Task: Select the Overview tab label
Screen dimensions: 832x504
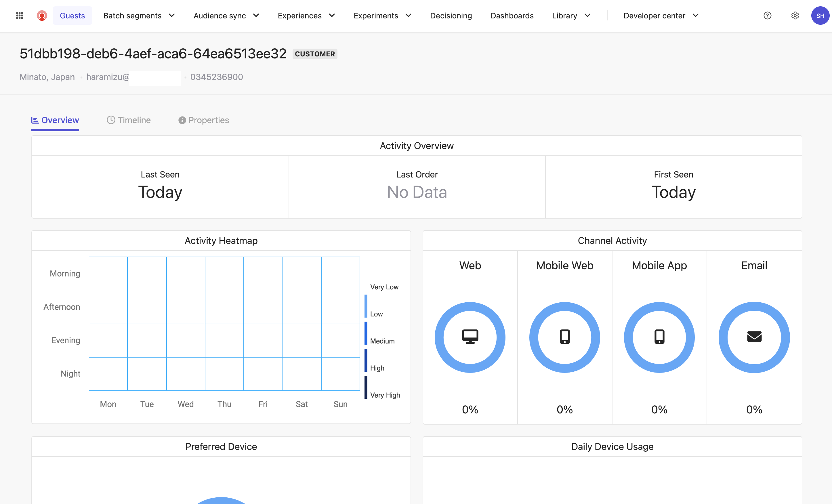Action: tap(60, 120)
